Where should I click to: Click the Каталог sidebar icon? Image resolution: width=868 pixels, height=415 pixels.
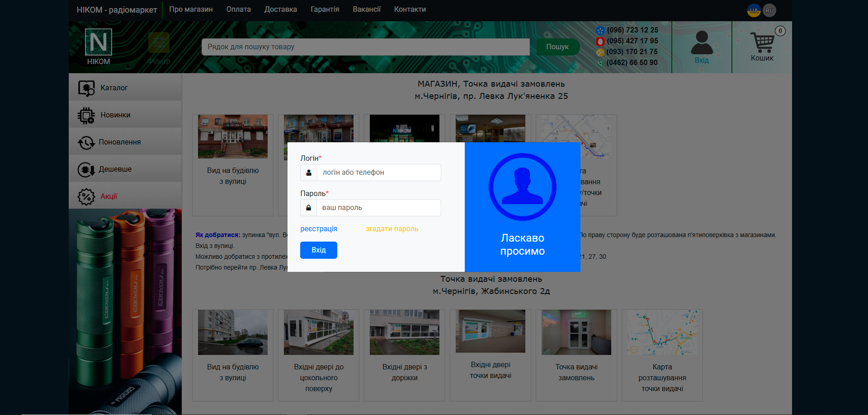86,88
